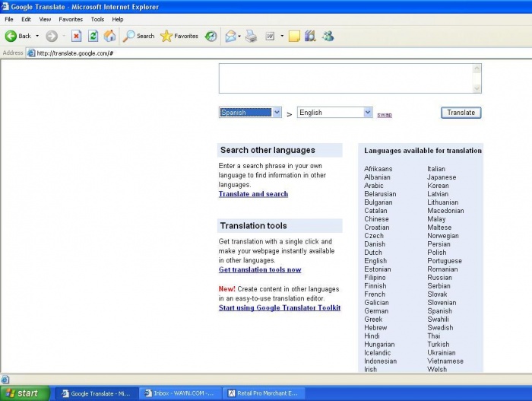Open the Back history dropdown arrow

point(37,36)
